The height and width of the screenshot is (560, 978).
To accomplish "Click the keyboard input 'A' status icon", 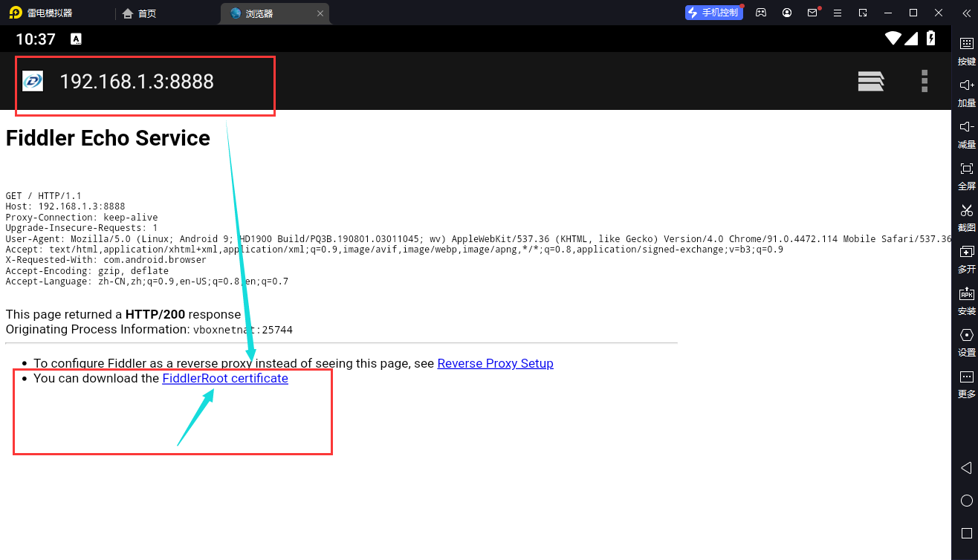I will [x=76, y=39].
